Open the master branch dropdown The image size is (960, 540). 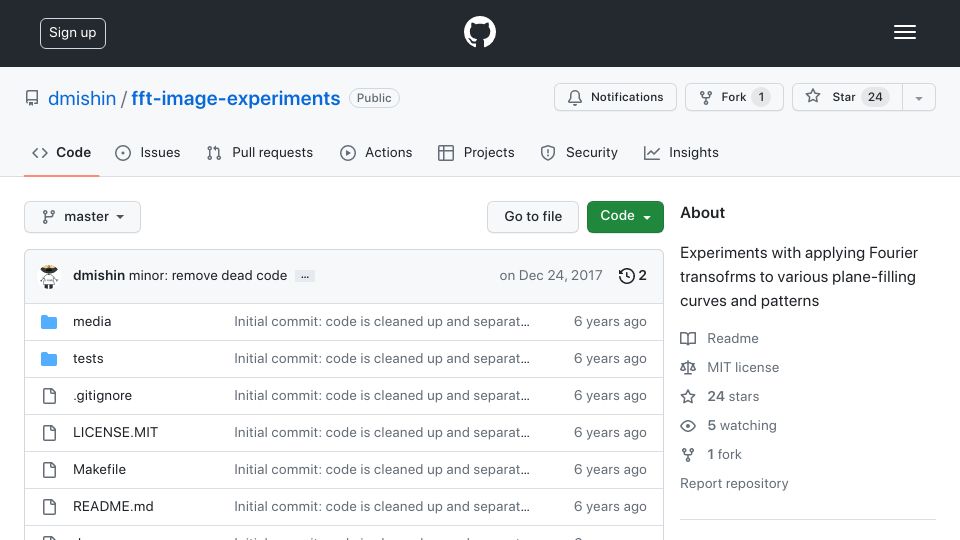click(x=83, y=217)
